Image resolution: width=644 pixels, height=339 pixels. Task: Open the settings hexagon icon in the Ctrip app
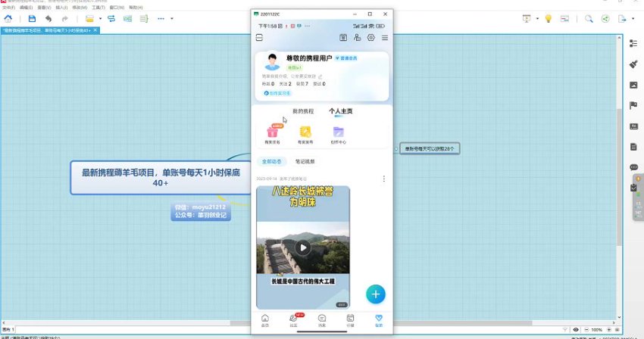click(x=371, y=37)
